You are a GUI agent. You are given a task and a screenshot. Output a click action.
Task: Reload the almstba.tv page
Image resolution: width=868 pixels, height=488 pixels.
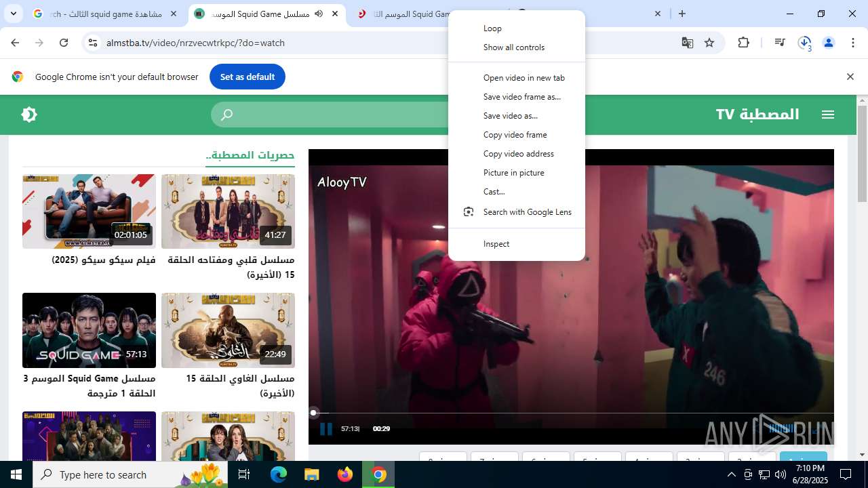[64, 43]
